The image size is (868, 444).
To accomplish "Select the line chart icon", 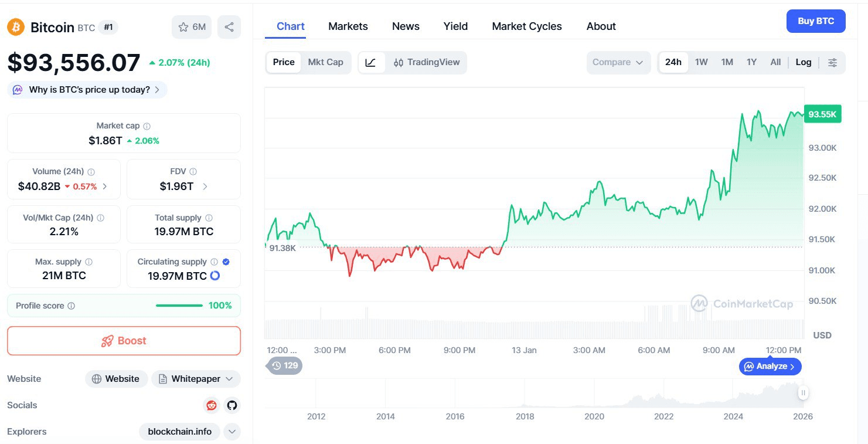I will point(371,63).
